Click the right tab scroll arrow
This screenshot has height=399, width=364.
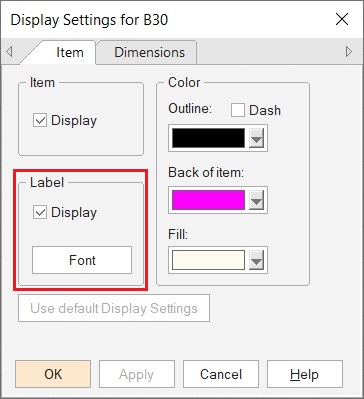coord(349,52)
